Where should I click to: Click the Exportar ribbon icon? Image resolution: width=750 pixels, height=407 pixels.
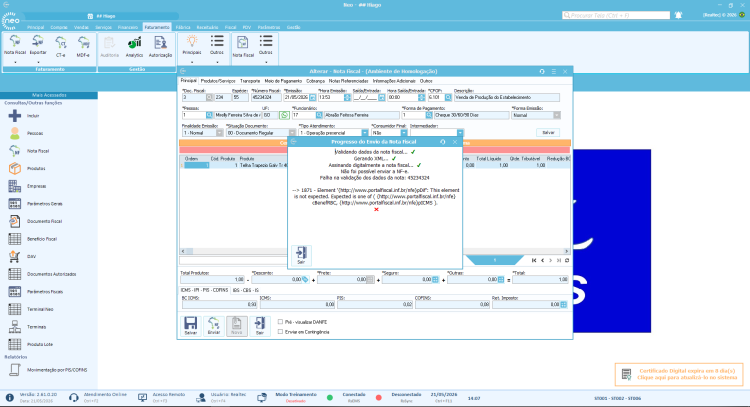coord(38,45)
